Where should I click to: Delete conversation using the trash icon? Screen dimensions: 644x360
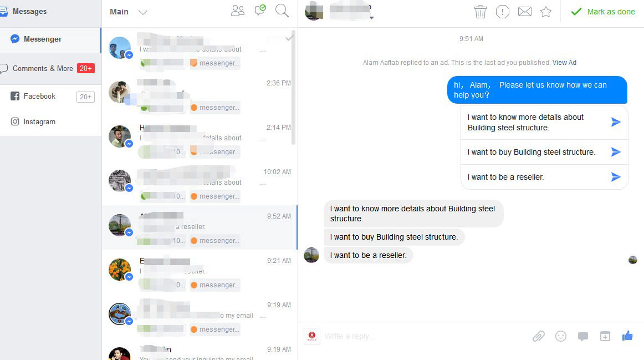(x=480, y=12)
